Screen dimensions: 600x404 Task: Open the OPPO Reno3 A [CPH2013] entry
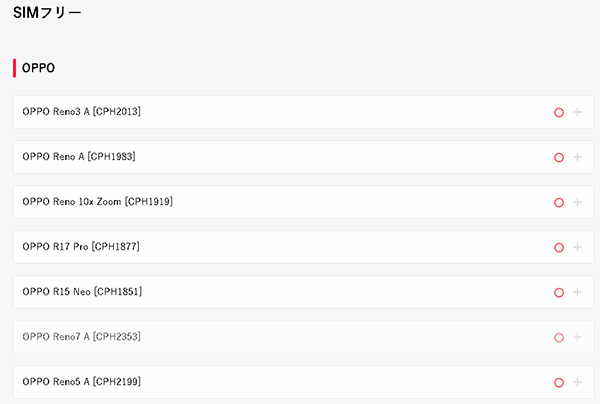pyautogui.click(x=82, y=112)
